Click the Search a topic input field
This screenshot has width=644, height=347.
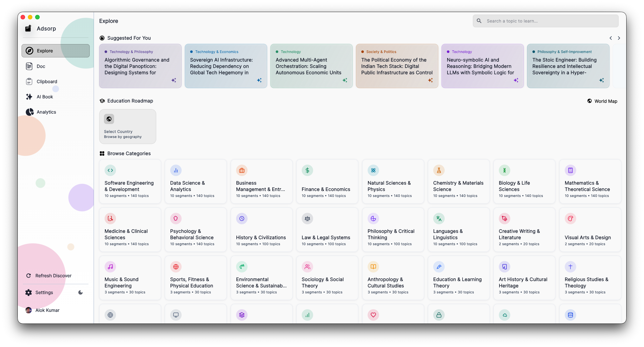tap(546, 21)
